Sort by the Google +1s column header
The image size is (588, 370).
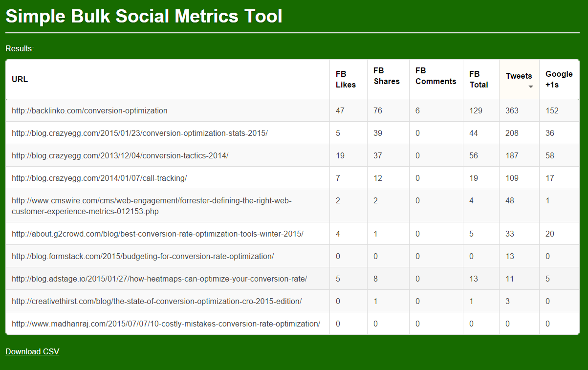click(x=559, y=79)
